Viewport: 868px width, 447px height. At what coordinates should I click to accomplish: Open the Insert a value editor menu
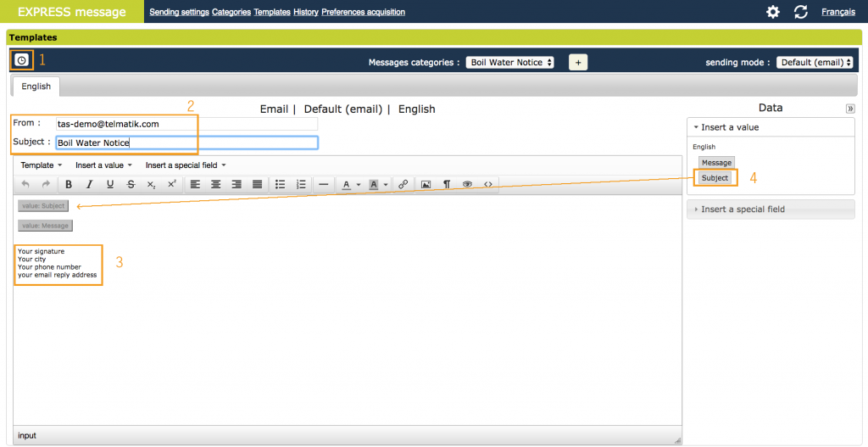tap(104, 165)
